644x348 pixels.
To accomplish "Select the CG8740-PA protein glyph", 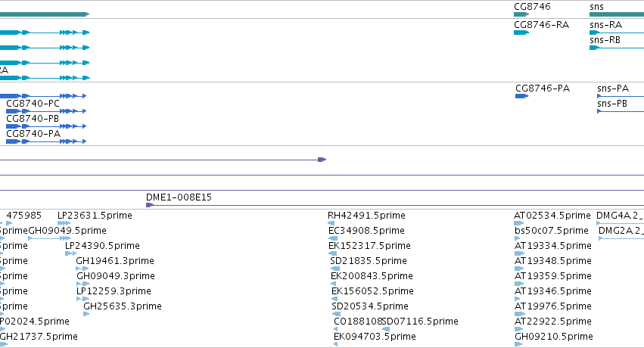I will (46, 141).
